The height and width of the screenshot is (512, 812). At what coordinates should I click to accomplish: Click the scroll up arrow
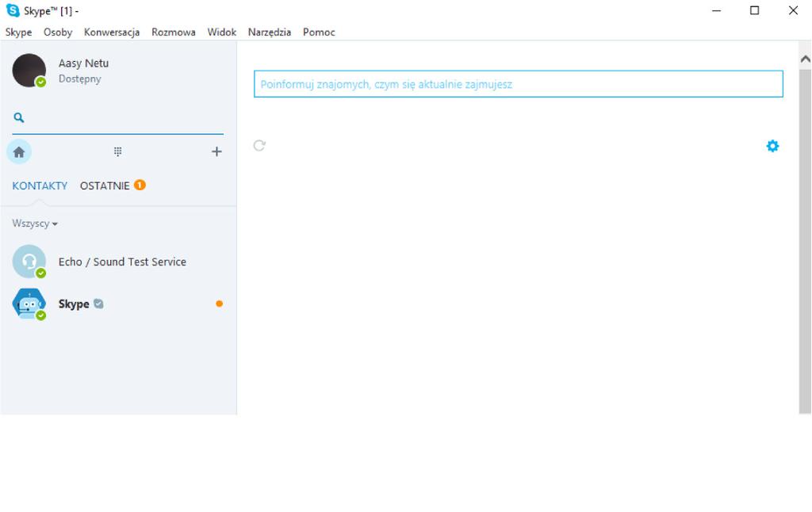805,59
